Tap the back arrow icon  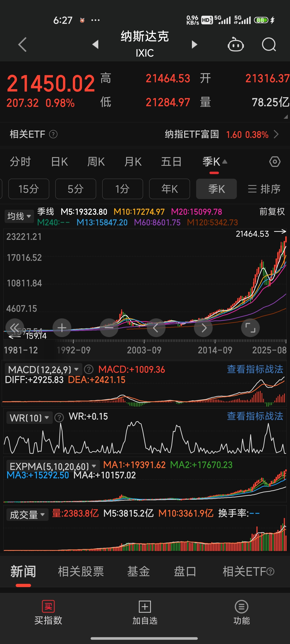[23, 44]
